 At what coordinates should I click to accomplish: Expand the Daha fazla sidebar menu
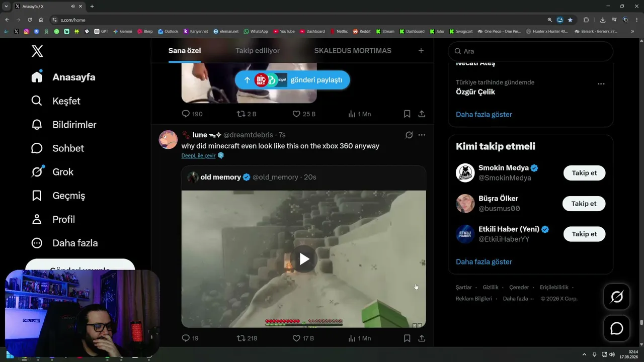[64, 243]
